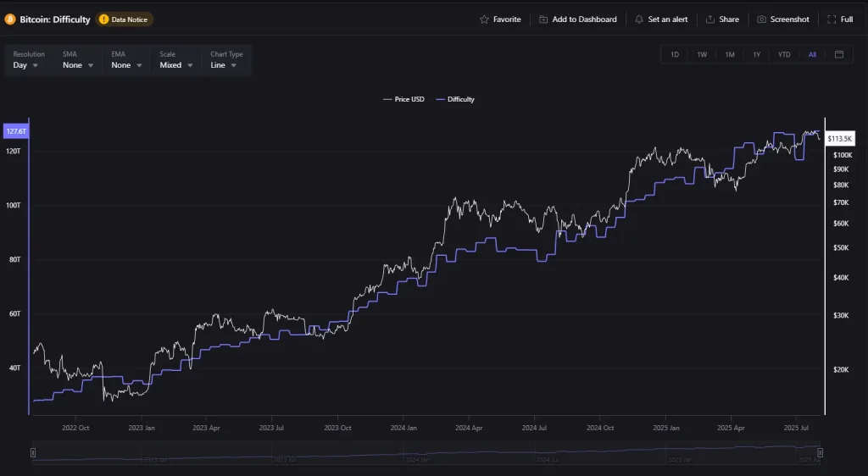Viewport: 868px width, 476px height.
Task: Select the 1M time range
Action: (x=730, y=55)
